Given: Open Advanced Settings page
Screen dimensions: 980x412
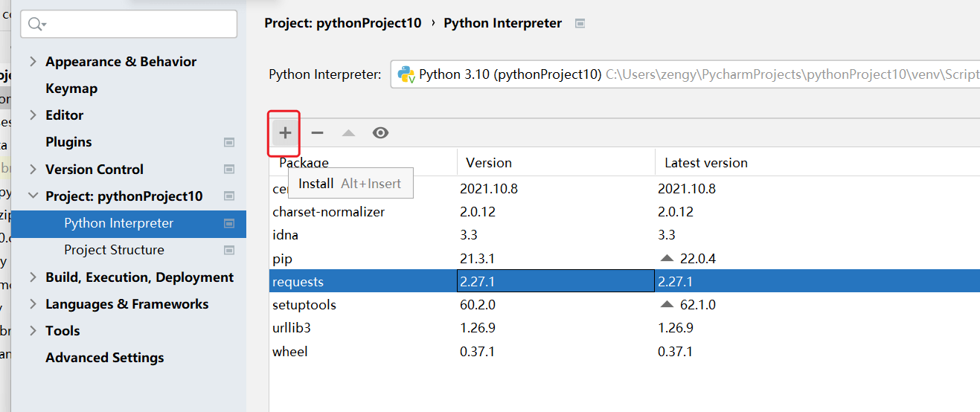Looking at the screenshot, I should click(105, 358).
